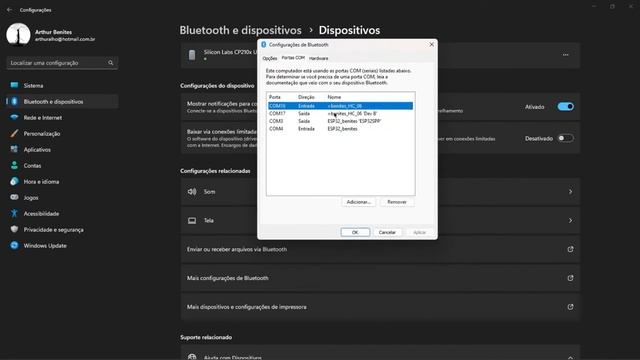640x360 pixels.
Task: Switch to the Hardware tab
Action: 318,58
